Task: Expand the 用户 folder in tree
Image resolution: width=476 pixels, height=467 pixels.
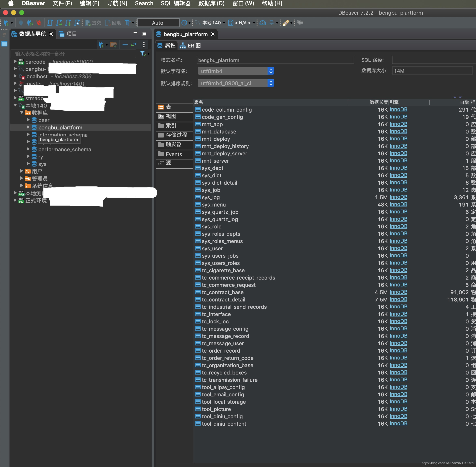Action: click(22, 171)
